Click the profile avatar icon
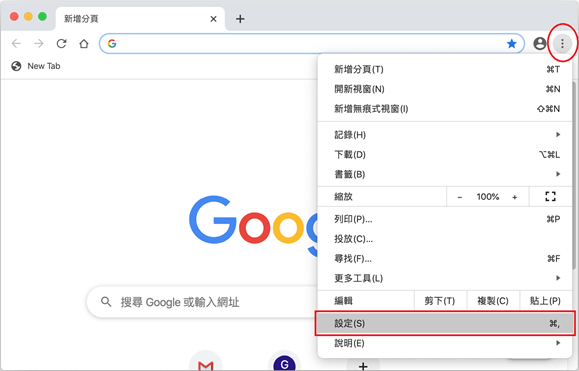The image size is (579, 371). [x=539, y=44]
